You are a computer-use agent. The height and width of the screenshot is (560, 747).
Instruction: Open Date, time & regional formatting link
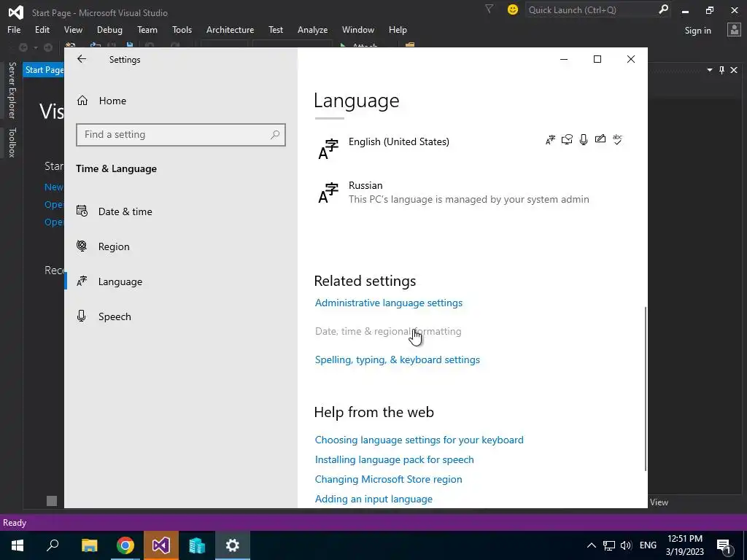[x=388, y=332]
